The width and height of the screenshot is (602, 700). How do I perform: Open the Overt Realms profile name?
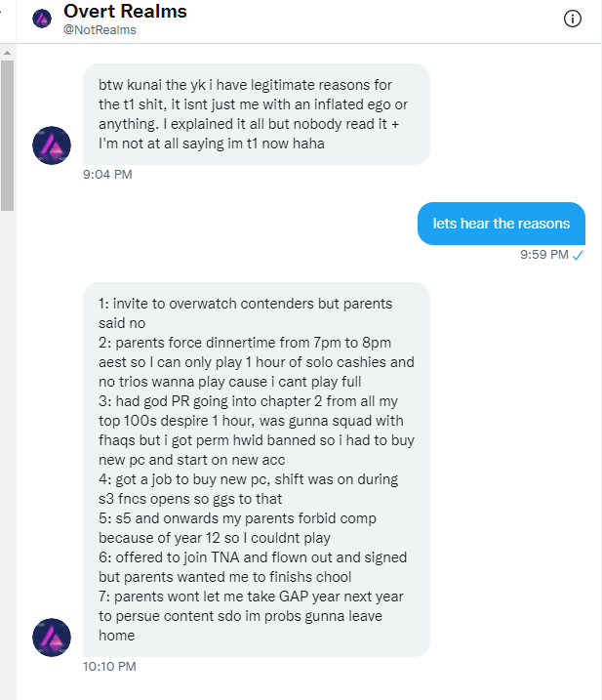(125, 12)
